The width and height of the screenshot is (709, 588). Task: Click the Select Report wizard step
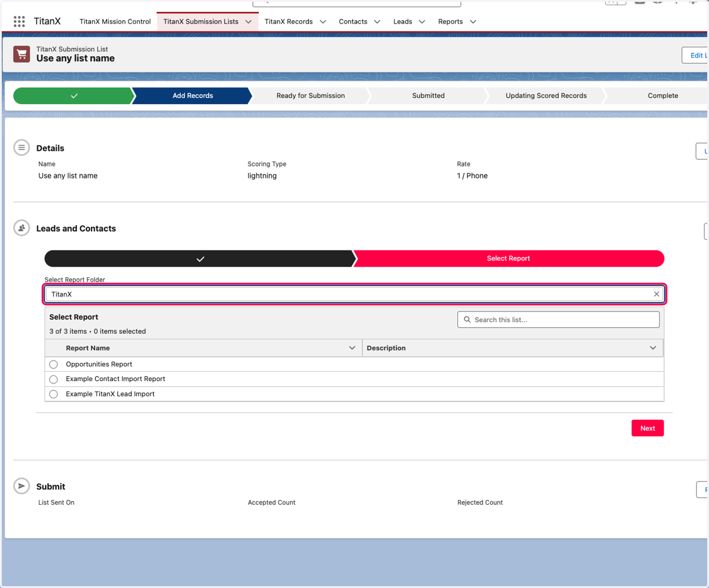click(x=509, y=259)
